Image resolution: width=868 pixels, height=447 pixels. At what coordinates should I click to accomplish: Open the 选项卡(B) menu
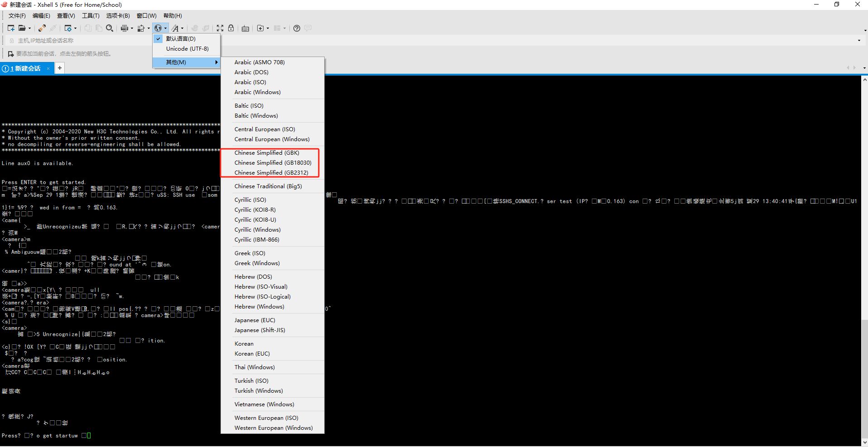click(x=118, y=15)
